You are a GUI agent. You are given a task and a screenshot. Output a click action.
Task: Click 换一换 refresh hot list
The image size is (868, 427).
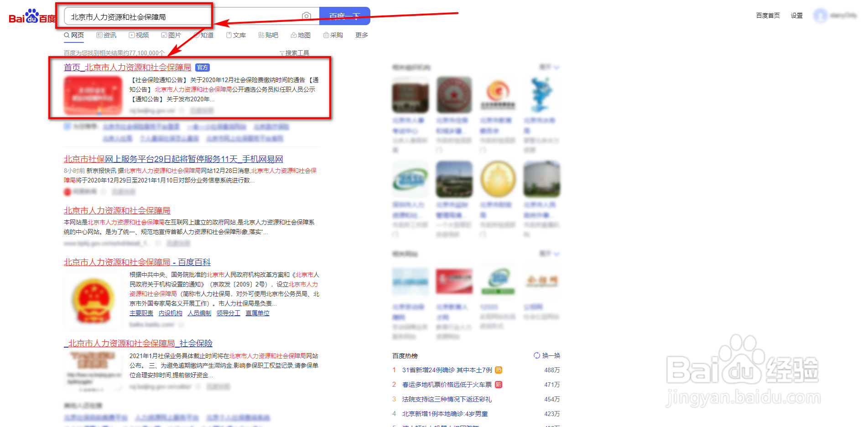[547, 355]
